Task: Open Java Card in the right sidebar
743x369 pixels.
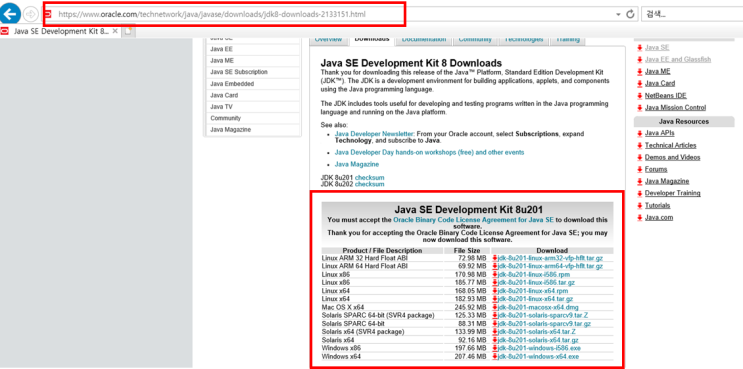Action: (660, 83)
